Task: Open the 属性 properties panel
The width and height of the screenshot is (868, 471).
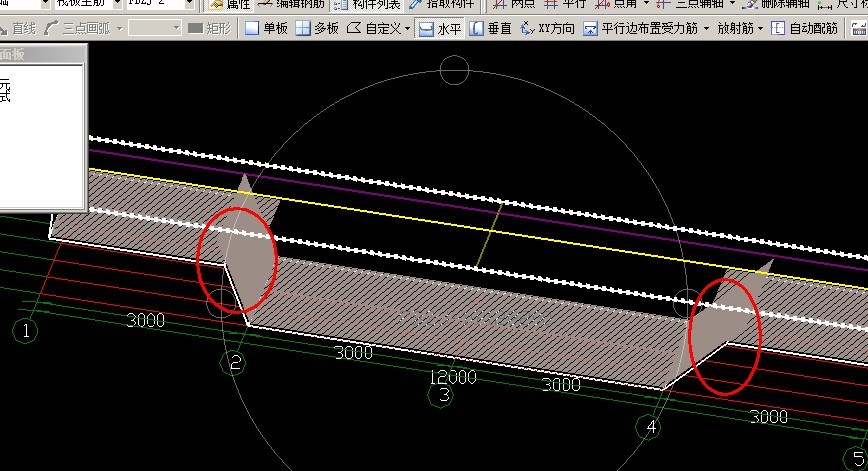Action: pos(229,4)
